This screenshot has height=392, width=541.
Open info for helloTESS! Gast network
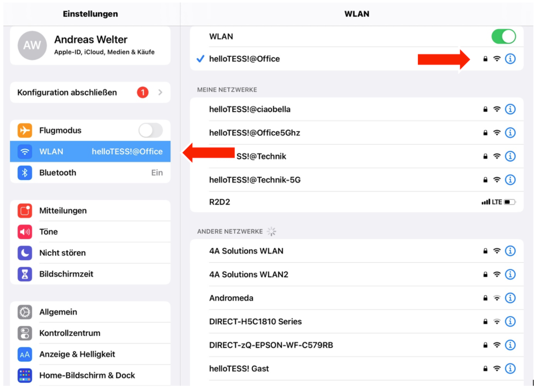click(x=510, y=368)
